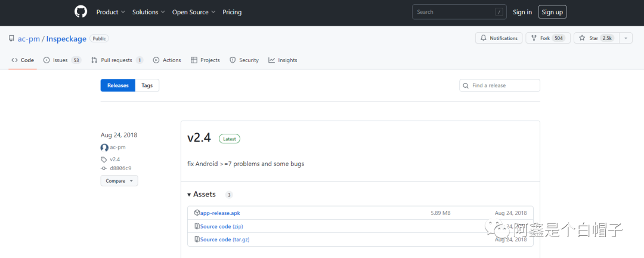Expand the Product menu
644x258 pixels.
tap(110, 12)
